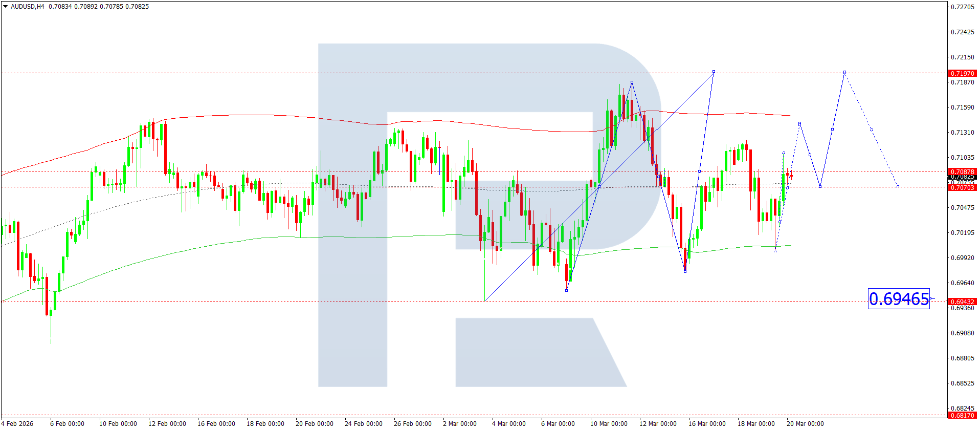Select the blue 0.69465 price text label
This screenshot has height=430, width=980.
[899, 299]
